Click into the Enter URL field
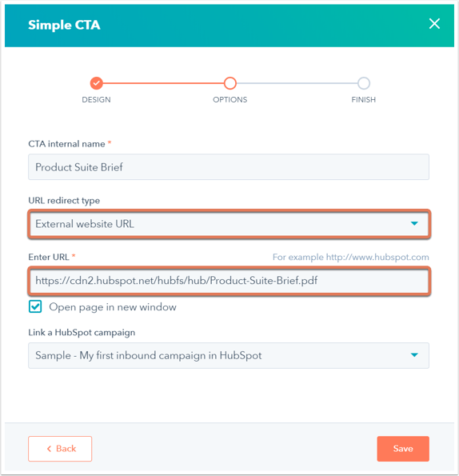Image resolution: width=459 pixels, height=476 pixels. (229, 281)
